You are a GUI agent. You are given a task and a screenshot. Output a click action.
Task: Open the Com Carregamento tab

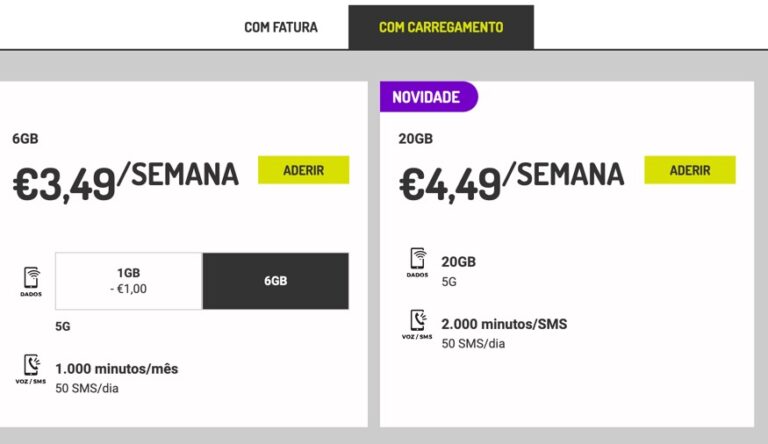pyautogui.click(x=441, y=27)
